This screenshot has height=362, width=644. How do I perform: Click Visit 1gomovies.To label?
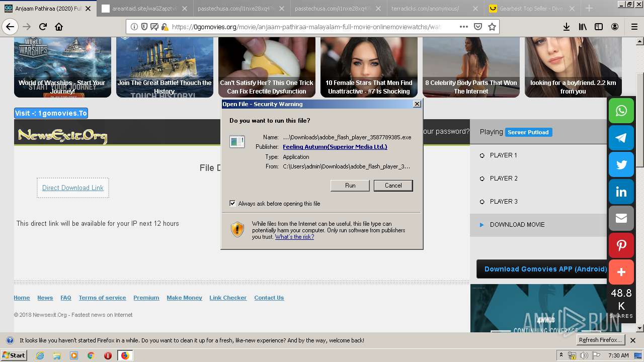[x=51, y=113]
